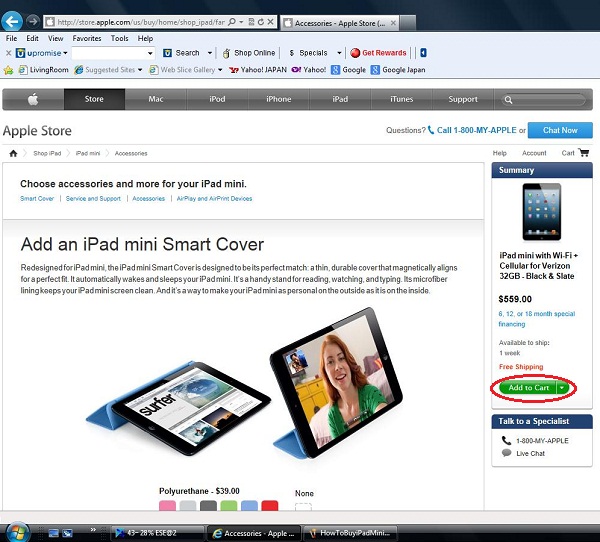Go back with the browser back arrow

11,21
